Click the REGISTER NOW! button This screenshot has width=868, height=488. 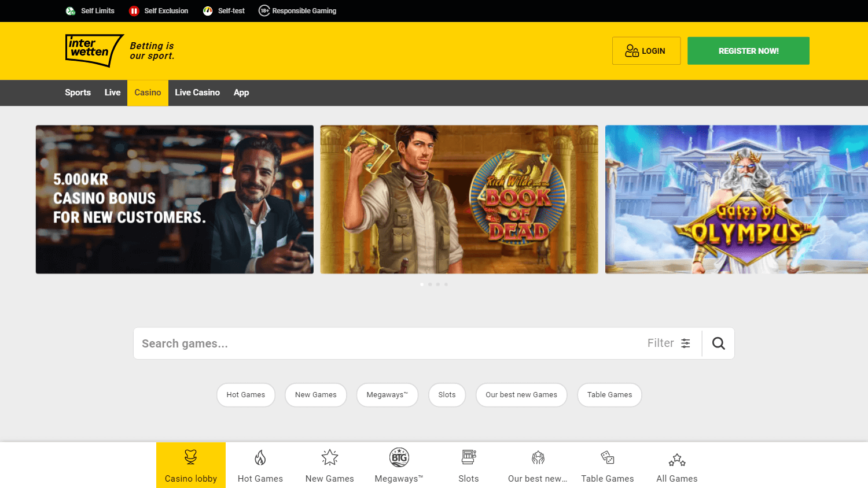(748, 51)
